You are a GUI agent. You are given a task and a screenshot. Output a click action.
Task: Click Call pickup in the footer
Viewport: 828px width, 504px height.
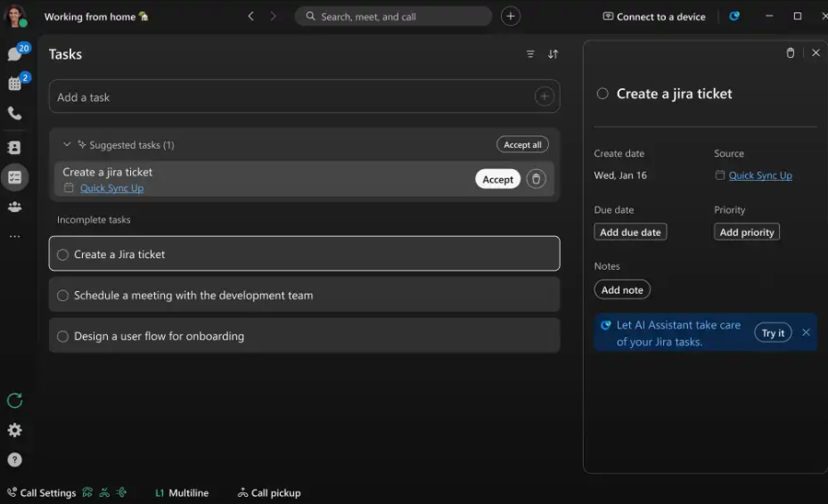pyautogui.click(x=269, y=492)
